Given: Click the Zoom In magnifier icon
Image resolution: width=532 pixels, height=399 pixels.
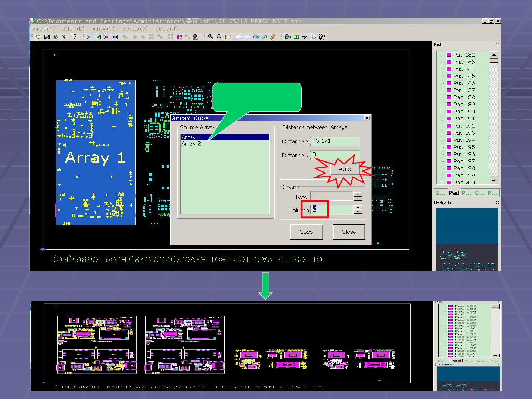Looking at the screenshot, I should (211, 37).
